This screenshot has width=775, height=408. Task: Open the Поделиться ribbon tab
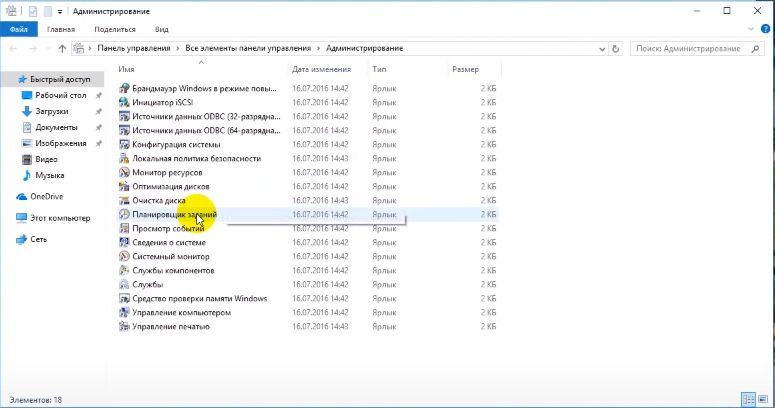pos(115,29)
